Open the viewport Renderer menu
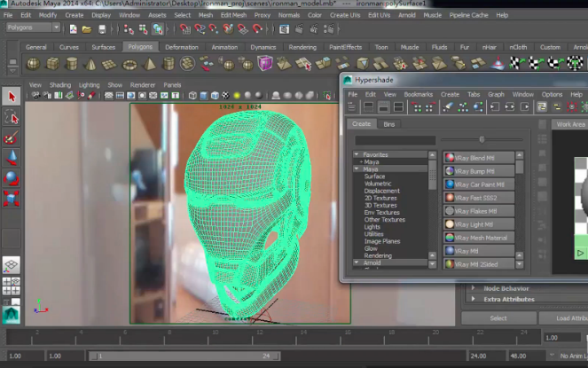The height and width of the screenshot is (368, 588). (143, 85)
